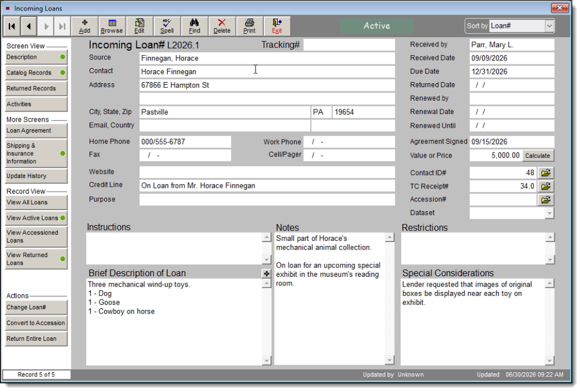Viewport: 581px width, 392px height.
Task: Click the Add toolbar button
Action: pos(84,26)
